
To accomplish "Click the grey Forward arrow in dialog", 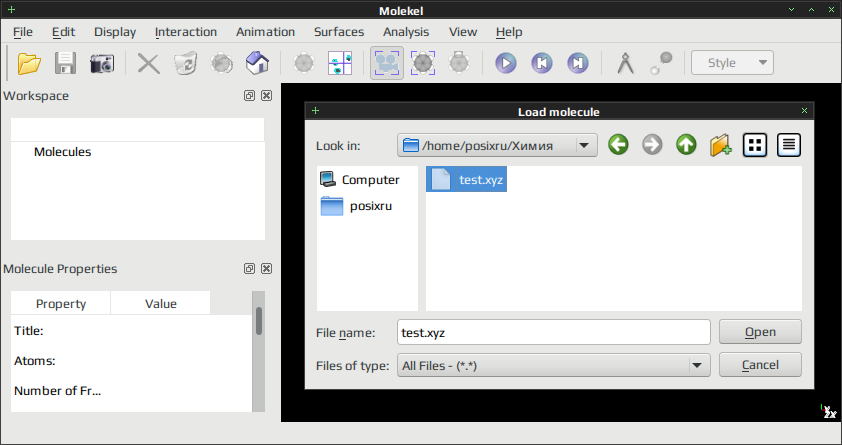I will (652, 145).
